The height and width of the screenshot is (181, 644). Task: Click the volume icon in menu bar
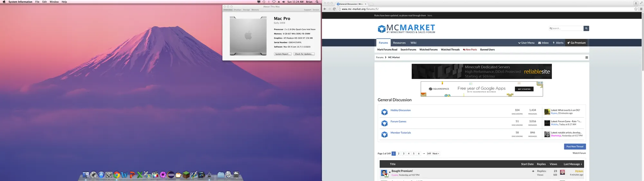[283, 2]
